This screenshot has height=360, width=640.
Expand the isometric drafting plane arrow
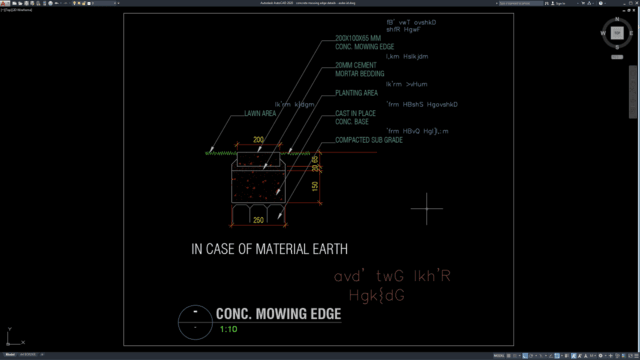click(546, 356)
